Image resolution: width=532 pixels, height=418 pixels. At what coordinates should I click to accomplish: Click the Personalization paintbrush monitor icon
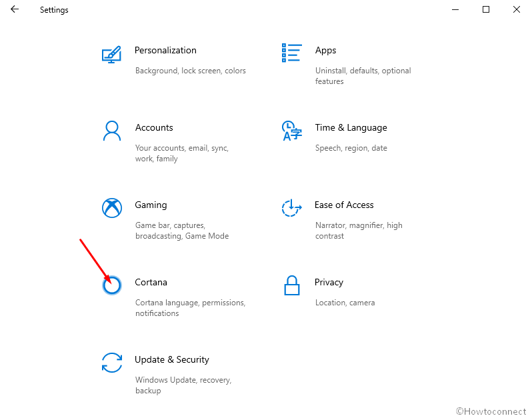pos(111,54)
